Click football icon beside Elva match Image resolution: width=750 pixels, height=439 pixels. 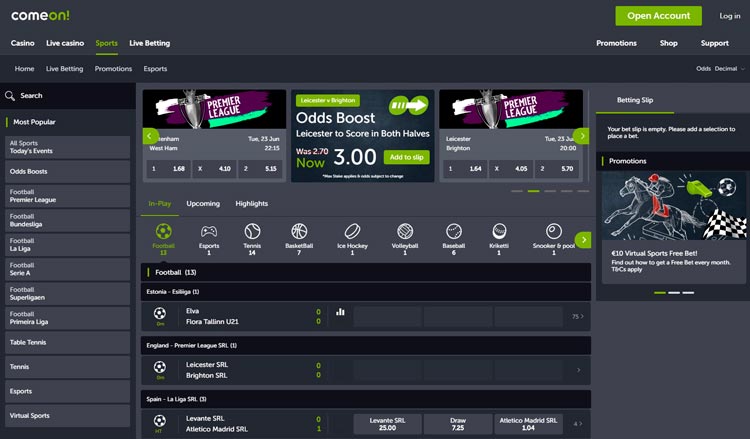(x=160, y=313)
